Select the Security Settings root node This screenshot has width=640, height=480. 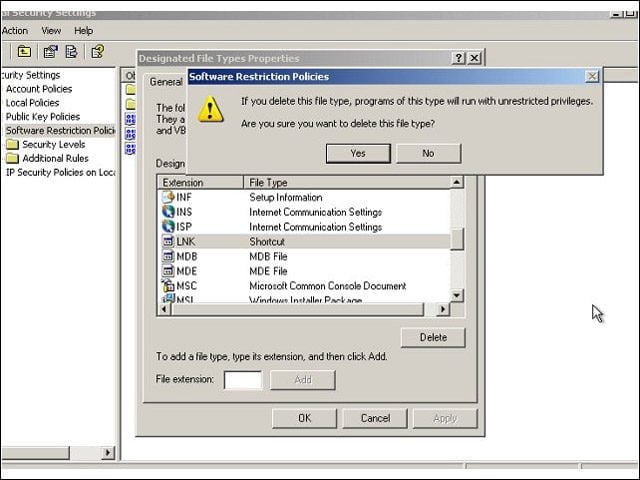pyautogui.click(x=31, y=75)
